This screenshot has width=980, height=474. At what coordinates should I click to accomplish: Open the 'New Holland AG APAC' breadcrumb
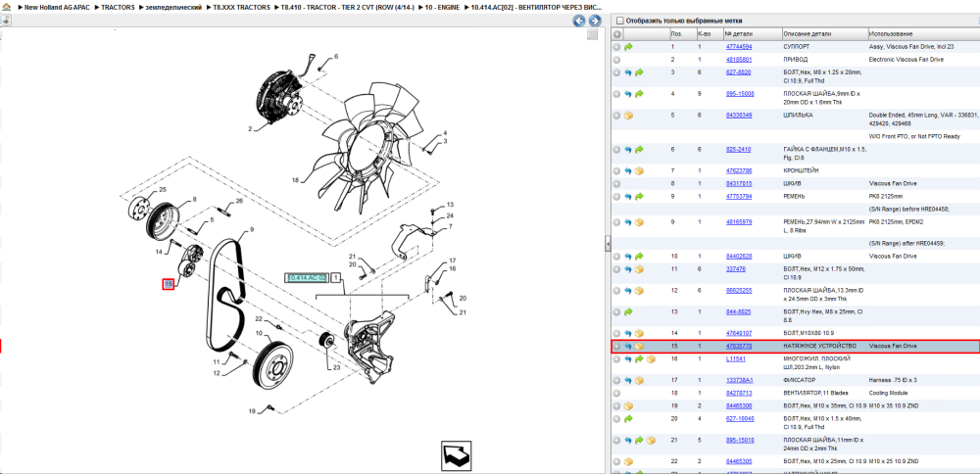pyautogui.click(x=56, y=7)
